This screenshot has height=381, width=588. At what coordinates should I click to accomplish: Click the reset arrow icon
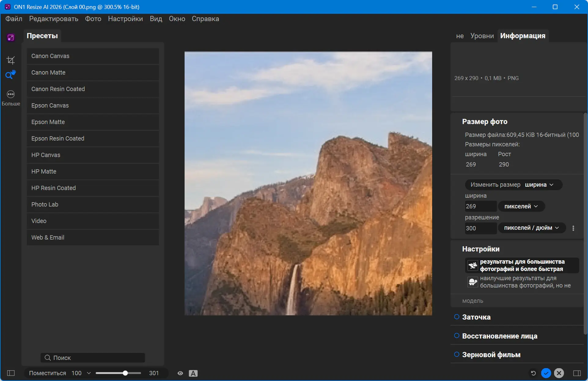point(533,373)
